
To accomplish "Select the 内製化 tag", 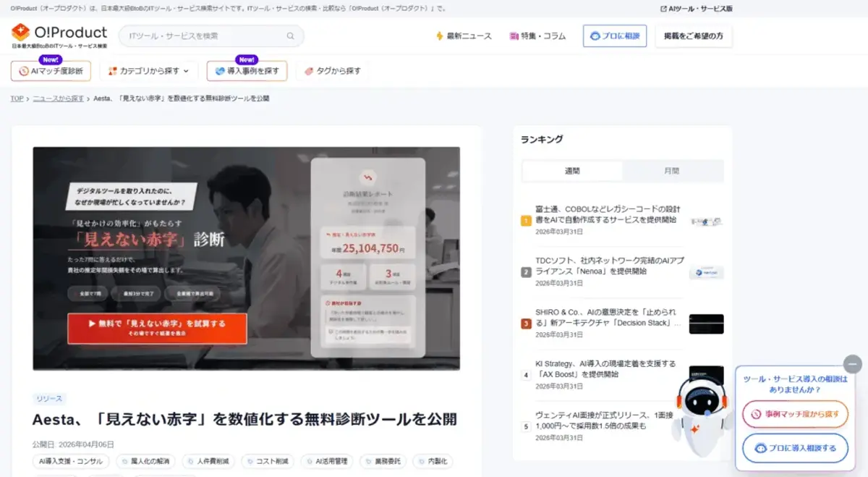I will 433,461.
